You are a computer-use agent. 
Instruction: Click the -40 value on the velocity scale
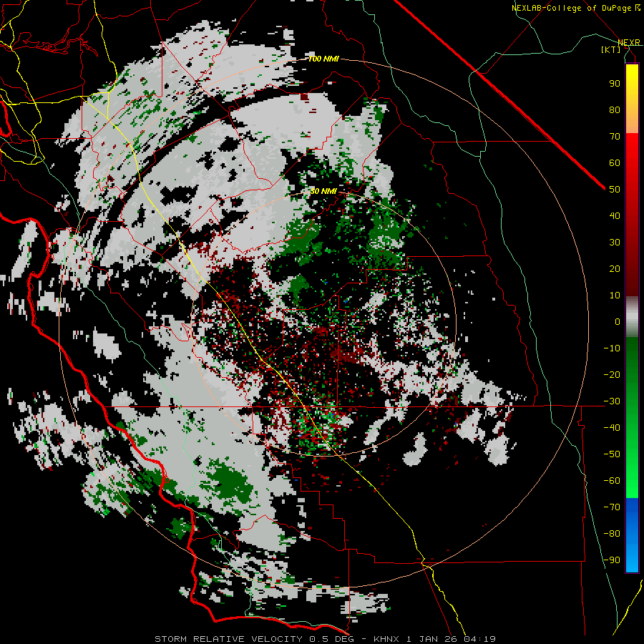[x=612, y=428]
